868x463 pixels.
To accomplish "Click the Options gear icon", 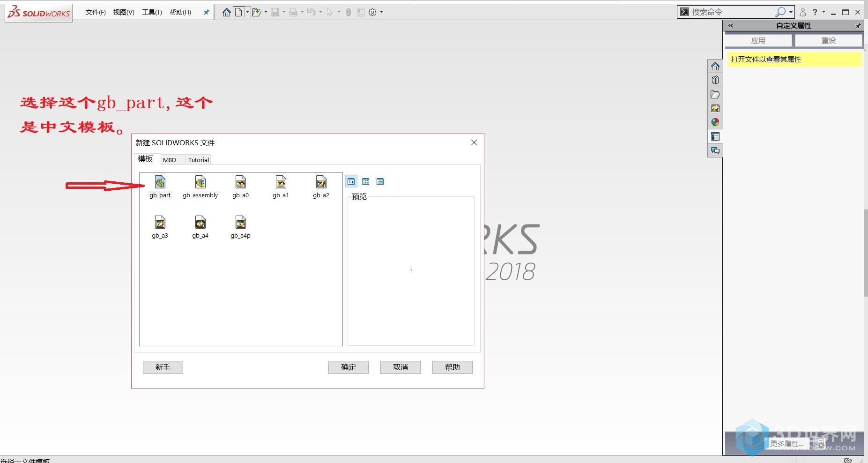I will (x=372, y=12).
